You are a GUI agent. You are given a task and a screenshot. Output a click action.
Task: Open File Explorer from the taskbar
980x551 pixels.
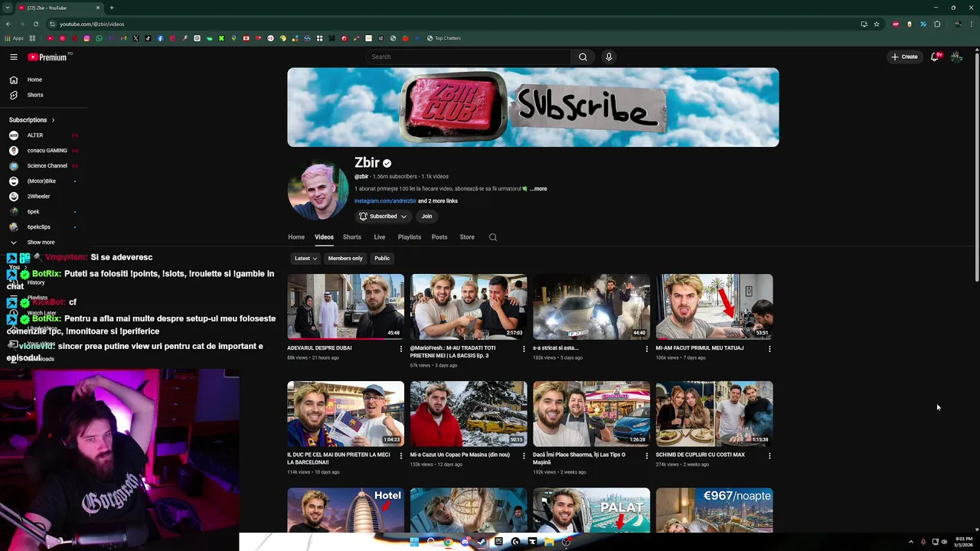549,542
